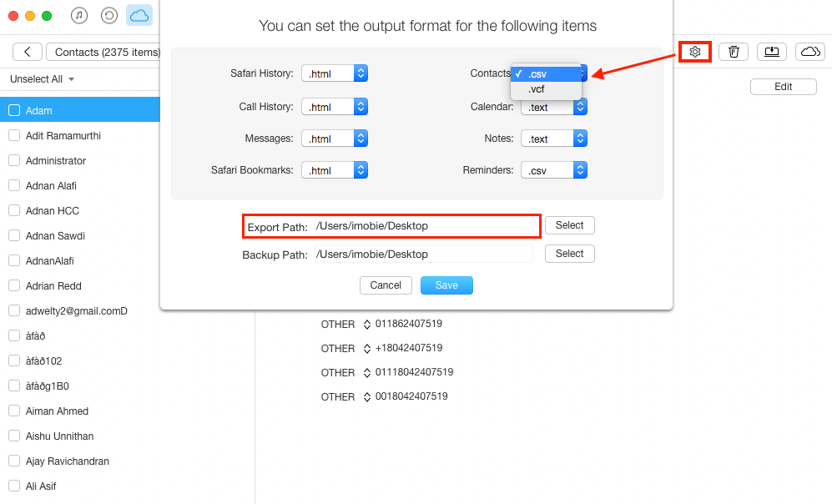
Task: Choose .vcf contacts format option
Action: click(x=546, y=89)
